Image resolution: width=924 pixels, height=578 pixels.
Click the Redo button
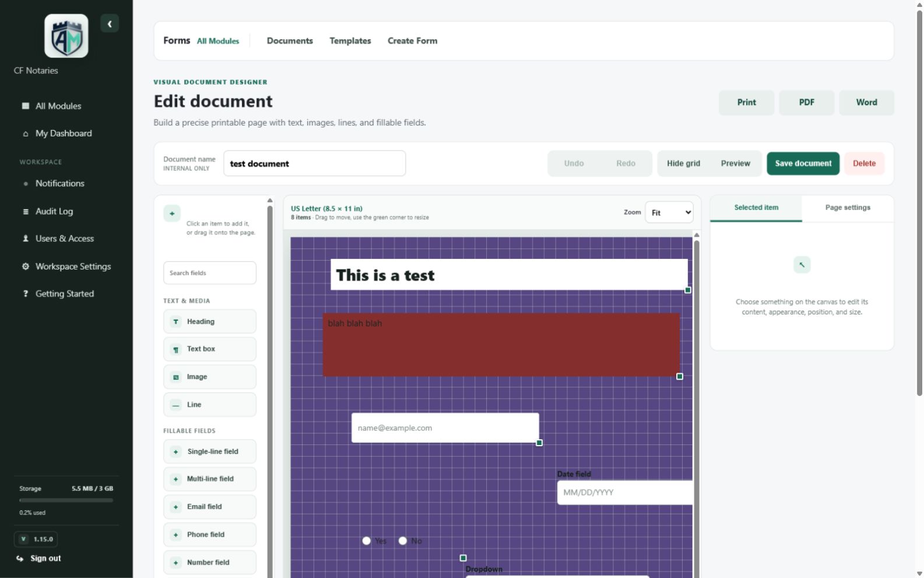click(x=626, y=164)
